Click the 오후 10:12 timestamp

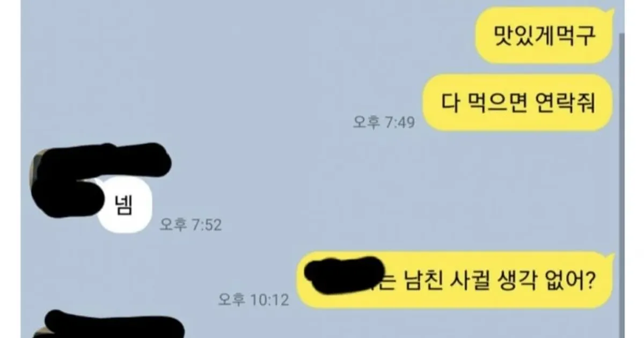click(x=253, y=299)
